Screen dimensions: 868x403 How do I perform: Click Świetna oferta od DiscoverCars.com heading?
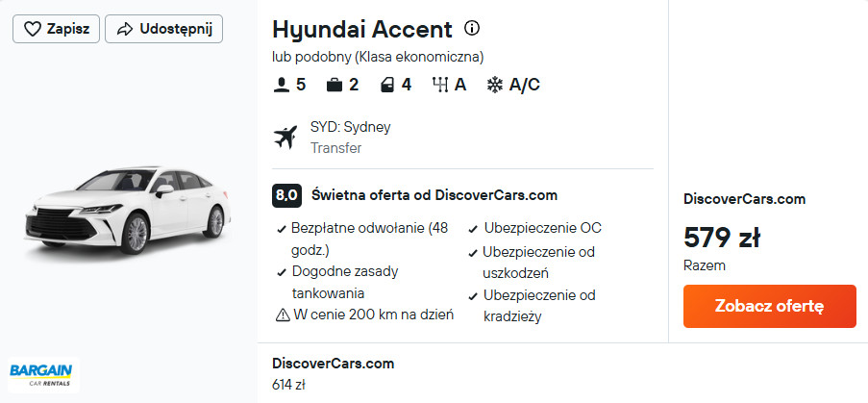(x=434, y=195)
